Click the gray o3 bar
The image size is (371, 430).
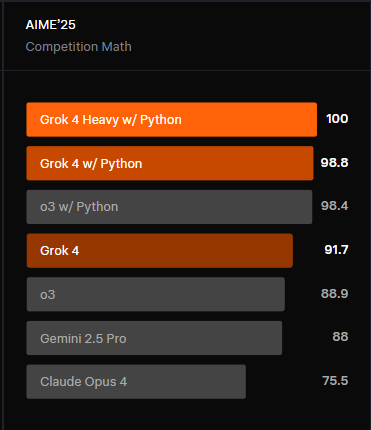[156, 294]
